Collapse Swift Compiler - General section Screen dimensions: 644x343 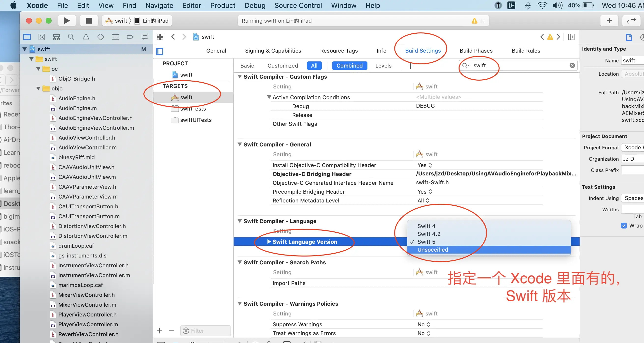(240, 144)
